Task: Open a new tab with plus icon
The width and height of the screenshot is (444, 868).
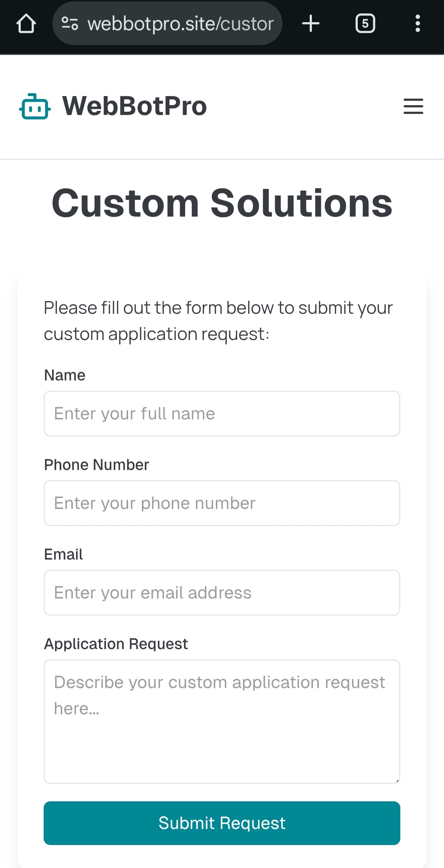Action: pos(311,24)
